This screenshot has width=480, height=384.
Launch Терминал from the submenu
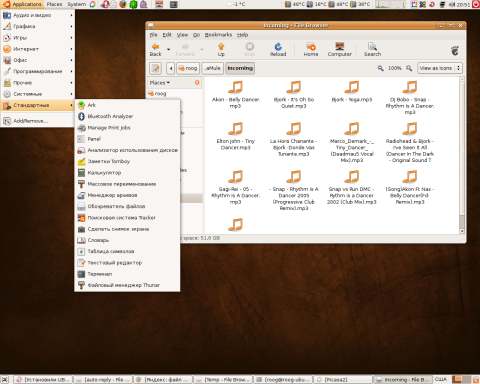tap(127, 274)
